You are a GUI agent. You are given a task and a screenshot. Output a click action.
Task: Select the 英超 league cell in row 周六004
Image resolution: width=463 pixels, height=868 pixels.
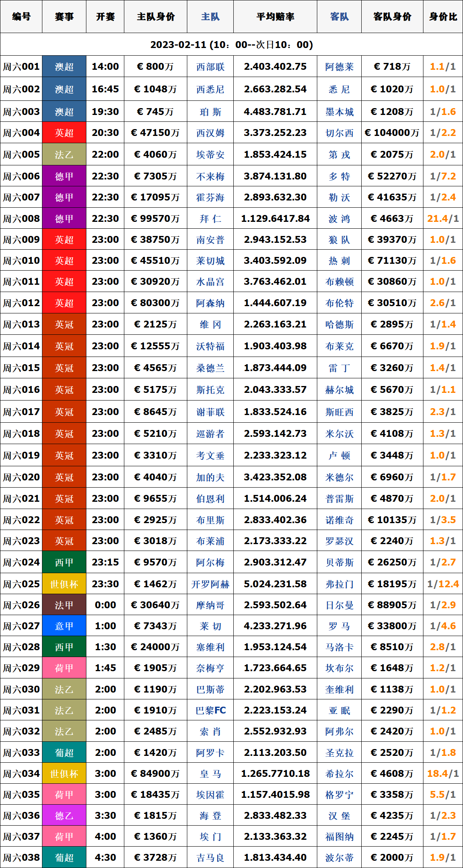point(64,133)
